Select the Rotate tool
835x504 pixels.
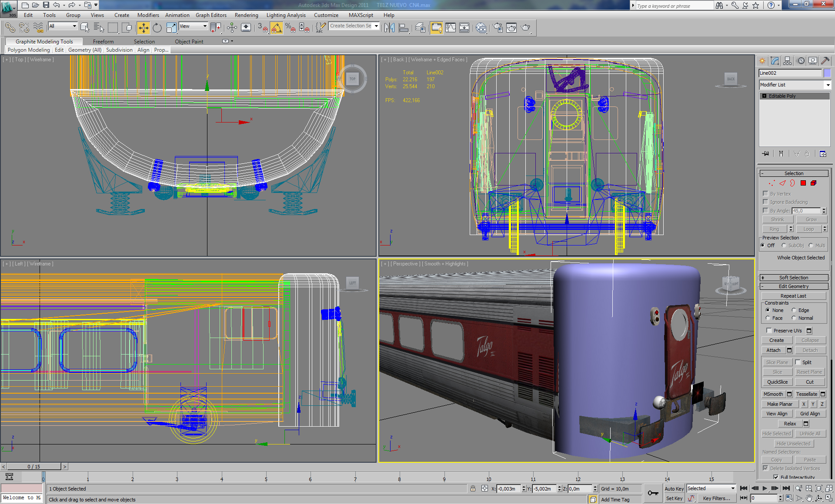tap(157, 28)
